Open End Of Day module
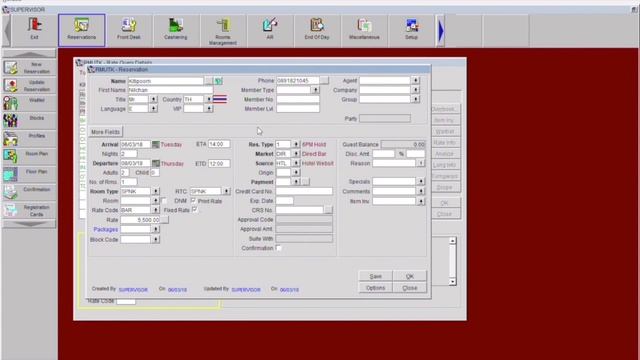 point(317,30)
